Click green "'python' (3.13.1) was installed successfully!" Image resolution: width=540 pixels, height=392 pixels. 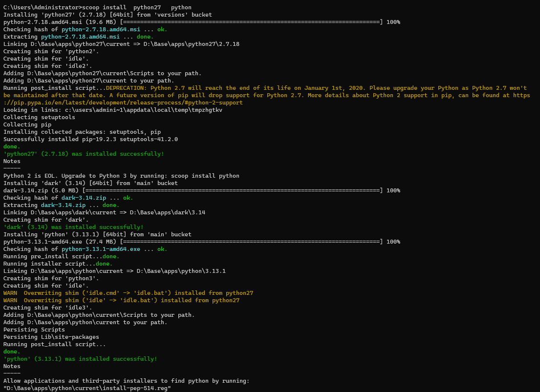80,359
